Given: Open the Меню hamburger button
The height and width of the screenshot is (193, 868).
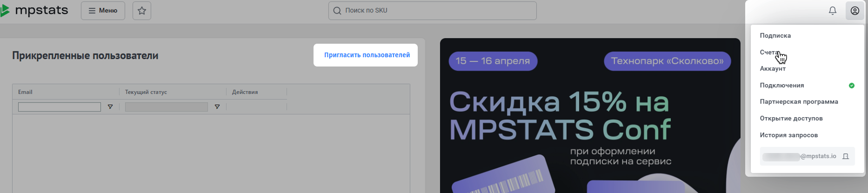Looking at the screenshot, I should click(x=103, y=11).
